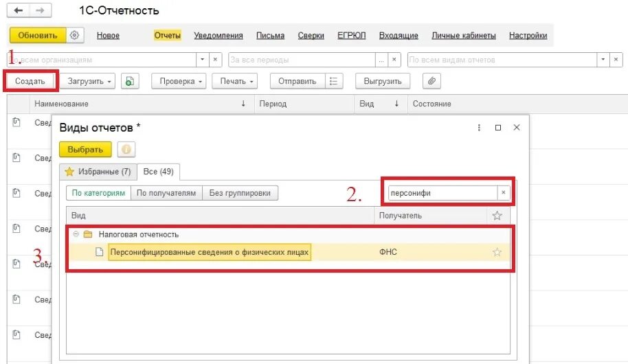Click the green document import icon
The image size is (628, 364).
click(x=130, y=81)
